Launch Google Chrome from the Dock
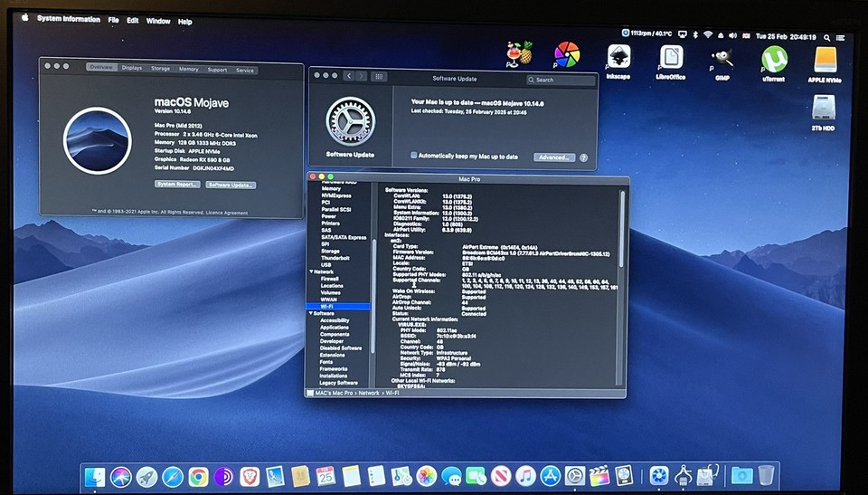This screenshot has width=868, height=495. coord(198,477)
